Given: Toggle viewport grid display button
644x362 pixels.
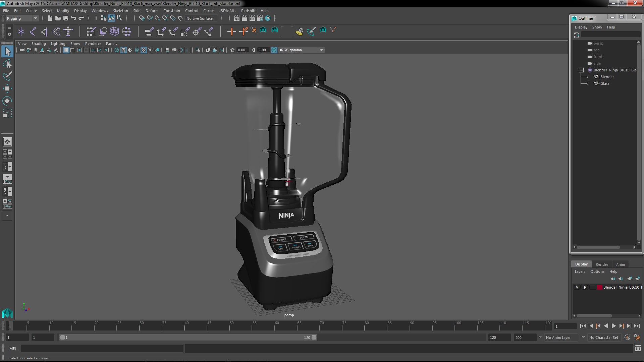Looking at the screenshot, I should [x=66, y=50].
